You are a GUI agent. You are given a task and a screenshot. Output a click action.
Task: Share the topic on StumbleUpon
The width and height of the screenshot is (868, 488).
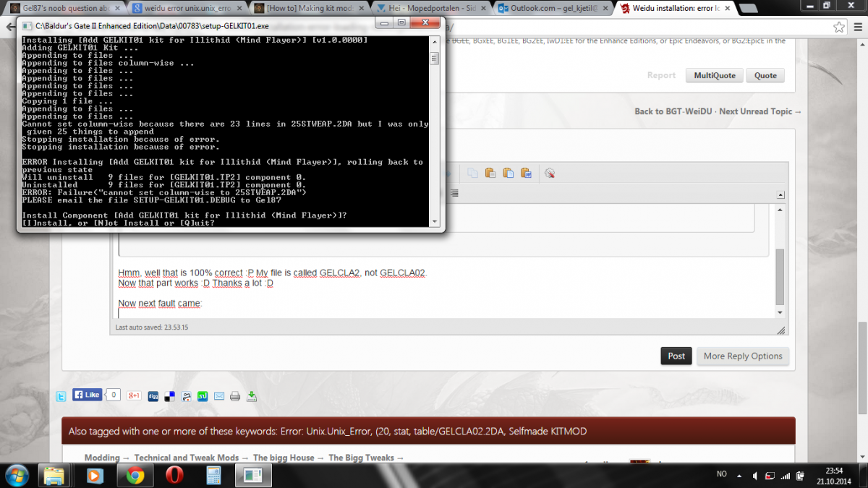click(203, 396)
